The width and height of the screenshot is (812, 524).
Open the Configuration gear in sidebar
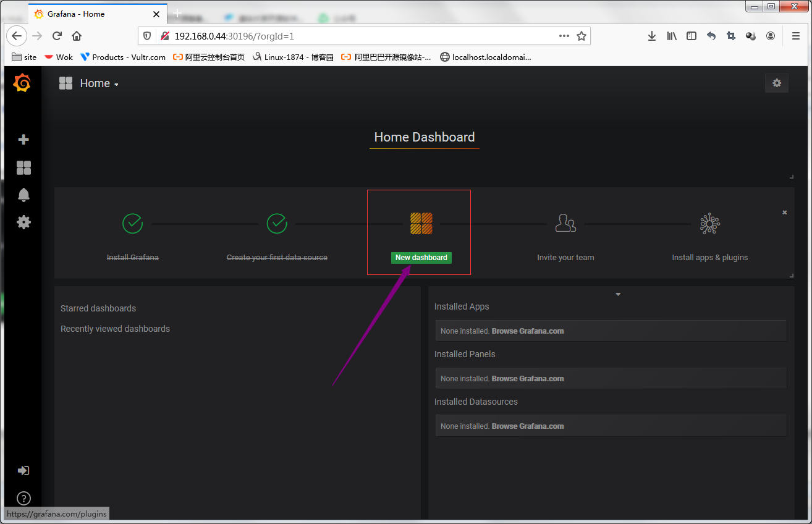click(x=23, y=222)
